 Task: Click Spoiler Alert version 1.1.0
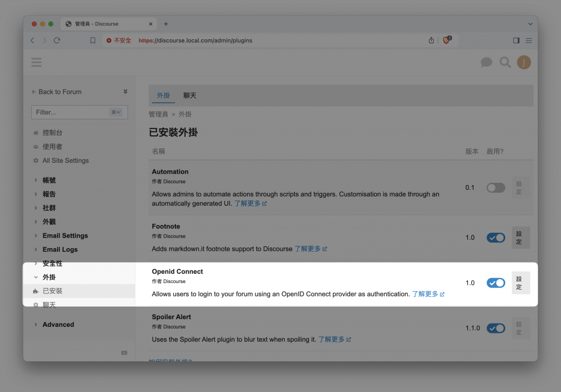click(473, 328)
